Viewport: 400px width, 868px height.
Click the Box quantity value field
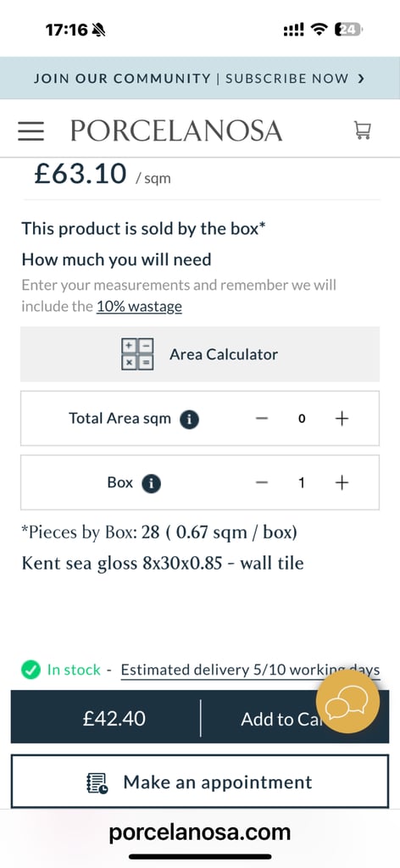tap(302, 482)
